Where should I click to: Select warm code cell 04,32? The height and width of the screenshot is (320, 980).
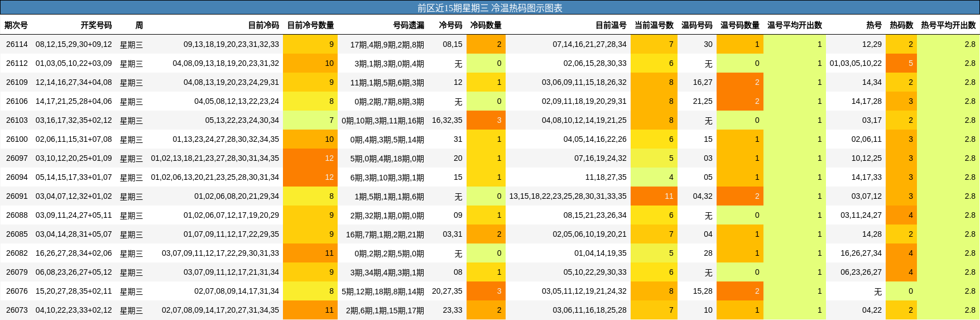pyautogui.click(x=703, y=196)
